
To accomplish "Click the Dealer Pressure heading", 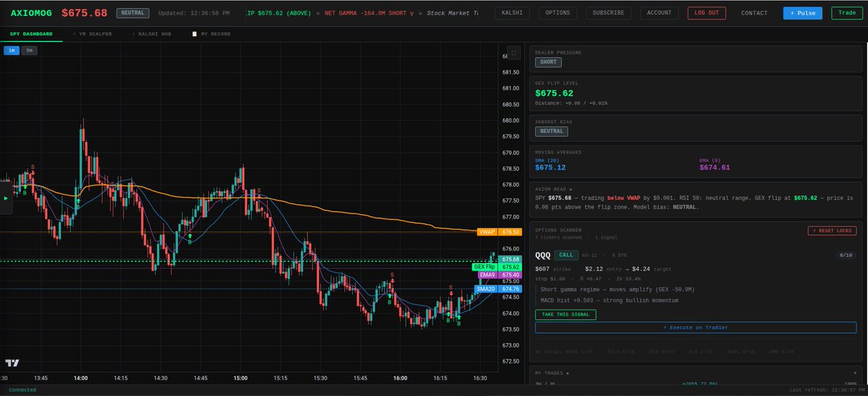I will click(x=558, y=52).
